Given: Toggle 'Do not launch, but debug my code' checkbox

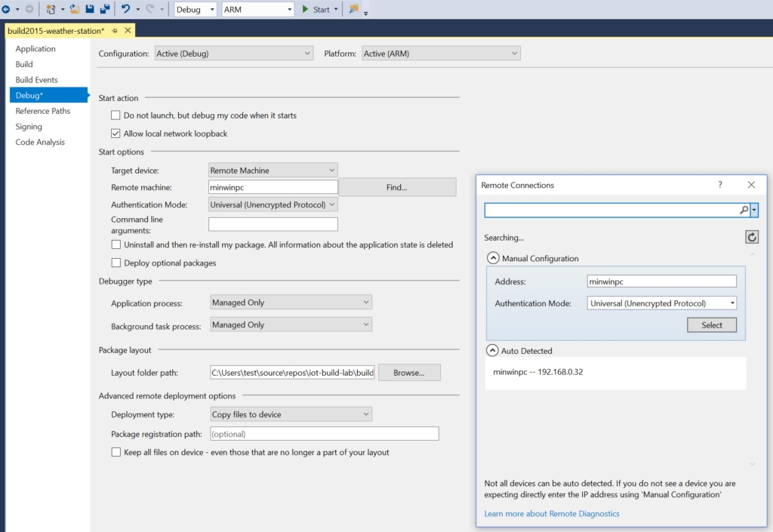Looking at the screenshot, I should [x=115, y=115].
